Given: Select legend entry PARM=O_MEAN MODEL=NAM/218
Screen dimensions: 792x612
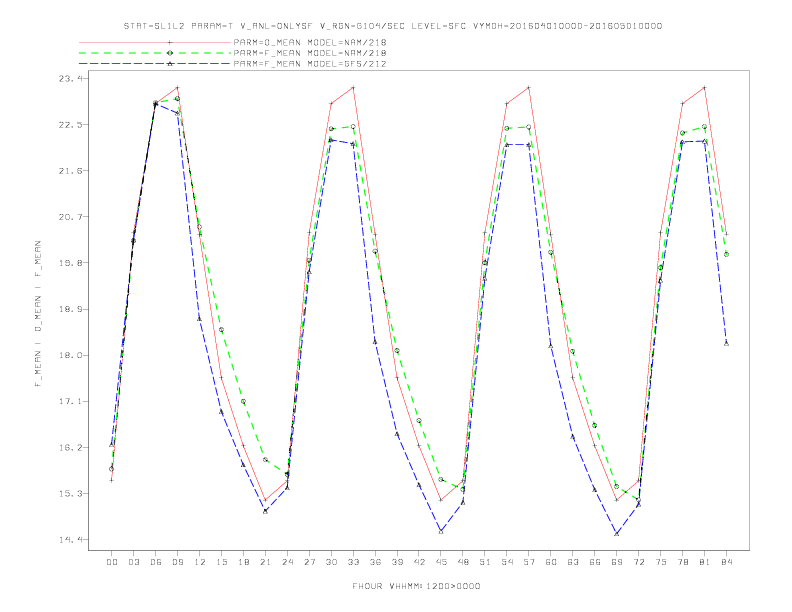Looking at the screenshot, I should (310, 42).
